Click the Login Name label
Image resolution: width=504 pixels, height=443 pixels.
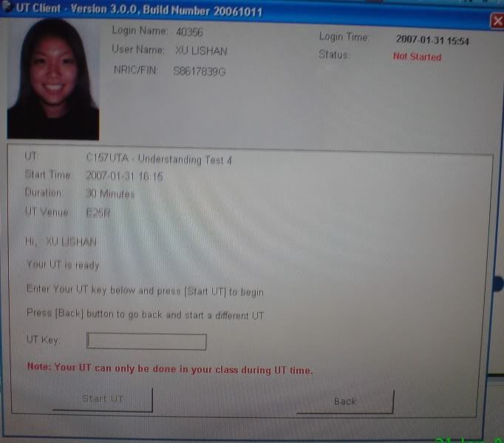(139, 31)
